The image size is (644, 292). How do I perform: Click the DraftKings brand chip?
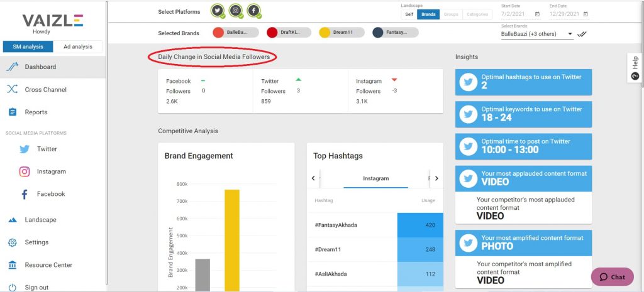tap(289, 33)
